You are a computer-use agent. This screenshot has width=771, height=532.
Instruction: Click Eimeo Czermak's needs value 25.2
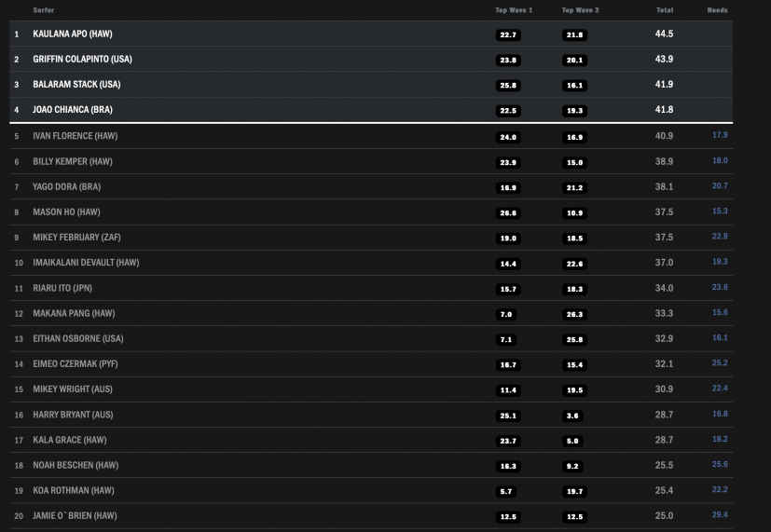pos(720,363)
